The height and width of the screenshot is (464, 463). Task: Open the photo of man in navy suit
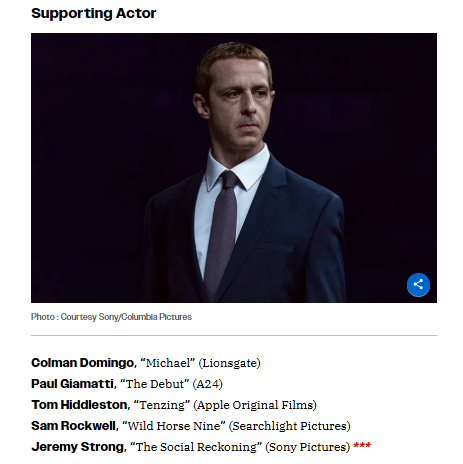234,168
